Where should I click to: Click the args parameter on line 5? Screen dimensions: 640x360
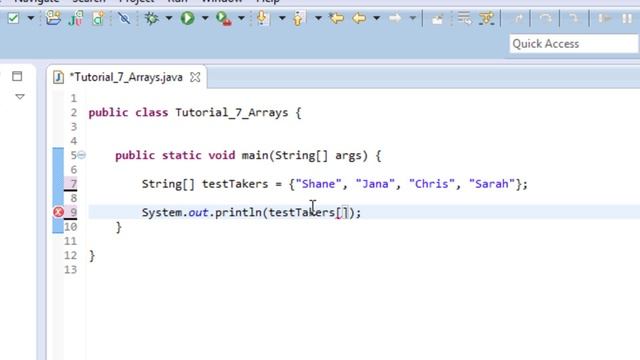tap(348, 156)
